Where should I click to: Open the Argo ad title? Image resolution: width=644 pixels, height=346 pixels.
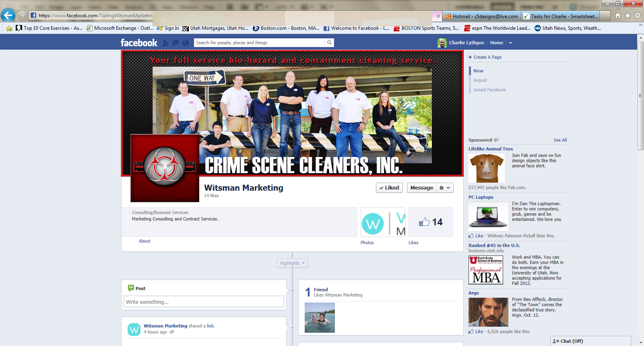[474, 293]
